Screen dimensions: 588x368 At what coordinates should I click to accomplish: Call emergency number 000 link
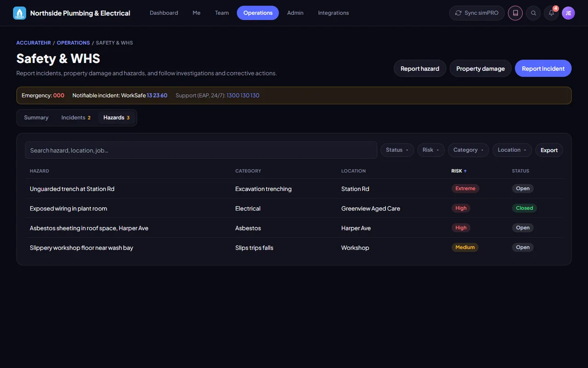pyautogui.click(x=59, y=96)
